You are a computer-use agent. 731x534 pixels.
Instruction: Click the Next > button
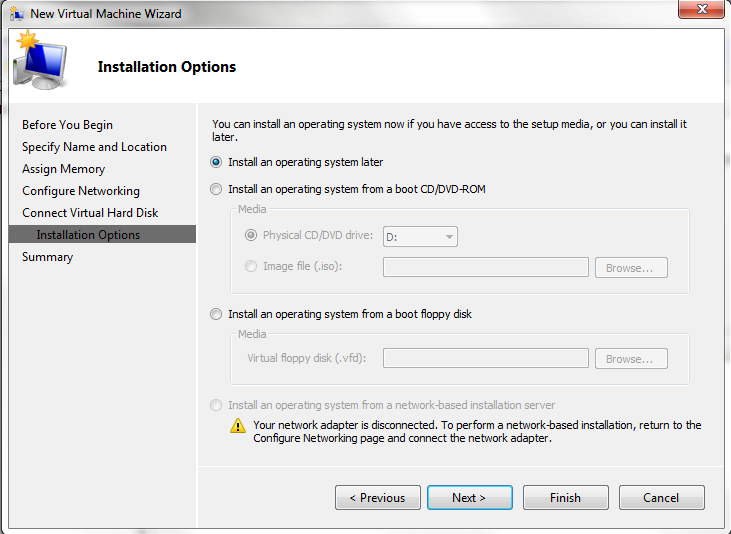(x=470, y=498)
